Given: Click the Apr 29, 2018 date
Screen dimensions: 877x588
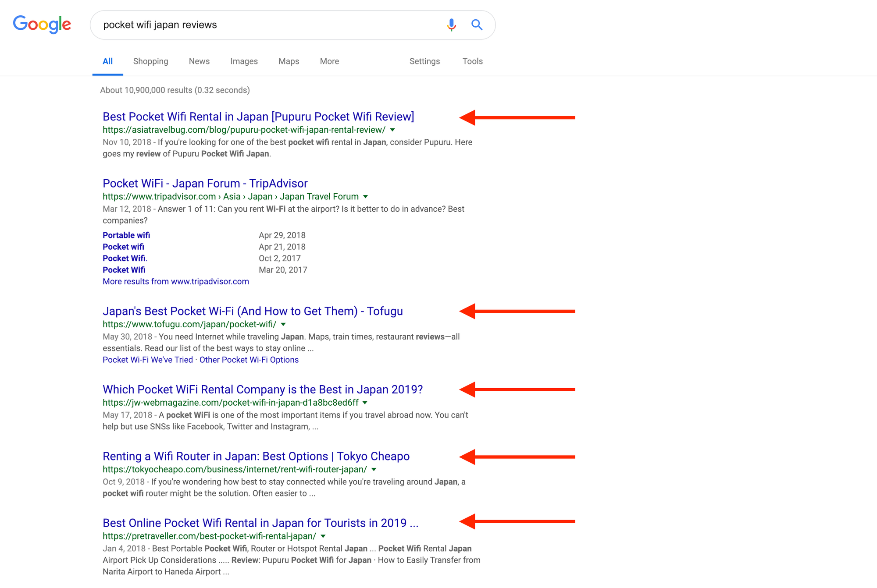Looking at the screenshot, I should point(282,235).
